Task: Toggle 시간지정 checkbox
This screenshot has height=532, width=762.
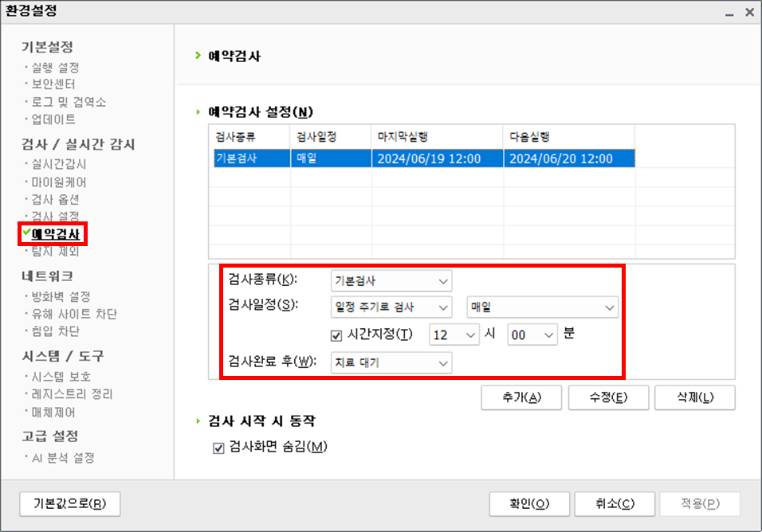Action: click(x=336, y=335)
